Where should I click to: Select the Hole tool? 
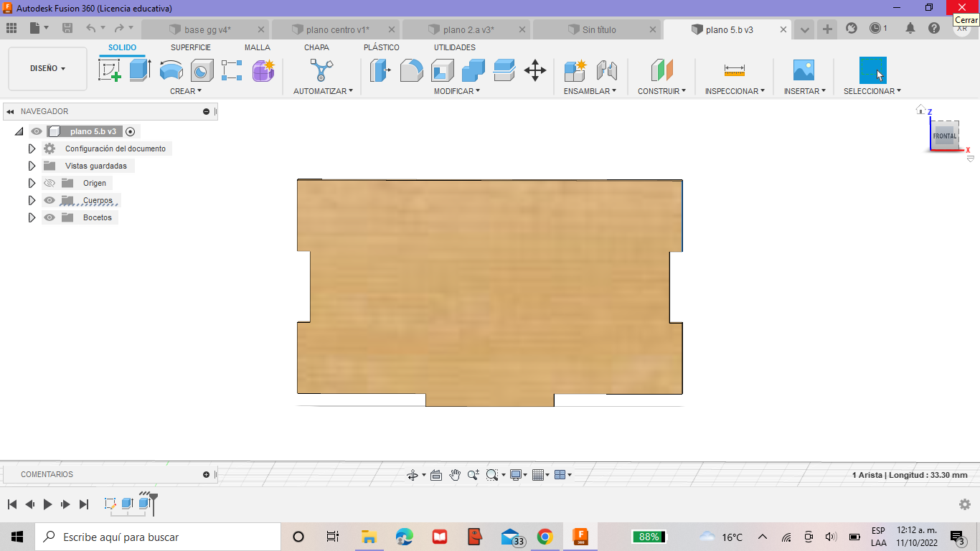coord(202,70)
